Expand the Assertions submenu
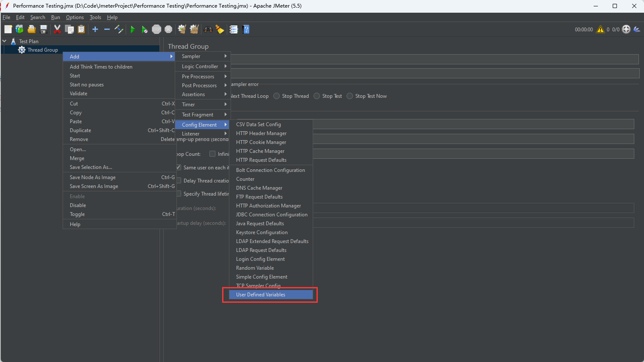This screenshot has height=362, width=644. point(203,94)
